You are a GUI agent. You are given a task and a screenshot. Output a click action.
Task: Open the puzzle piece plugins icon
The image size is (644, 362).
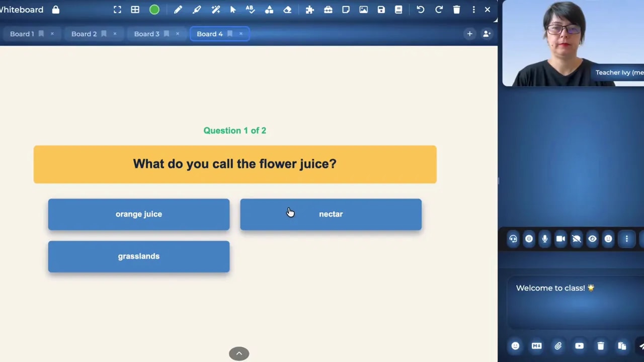[x=310, y=10]
